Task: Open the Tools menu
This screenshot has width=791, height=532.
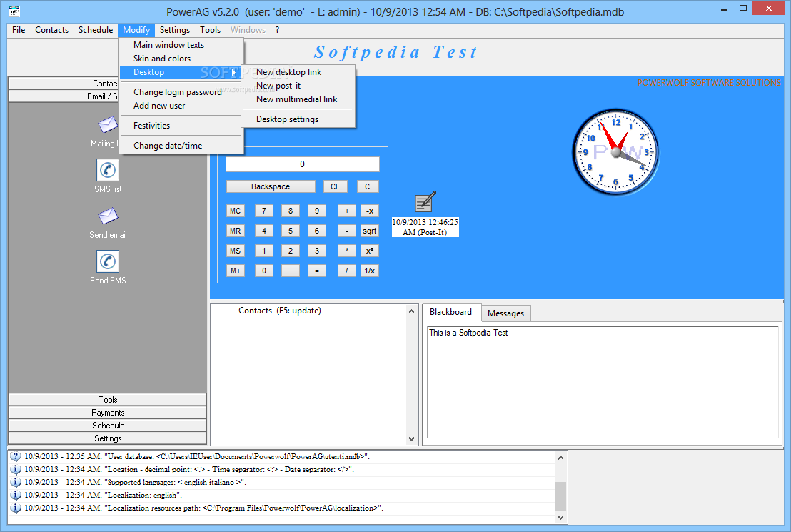Action: (210, 30)
